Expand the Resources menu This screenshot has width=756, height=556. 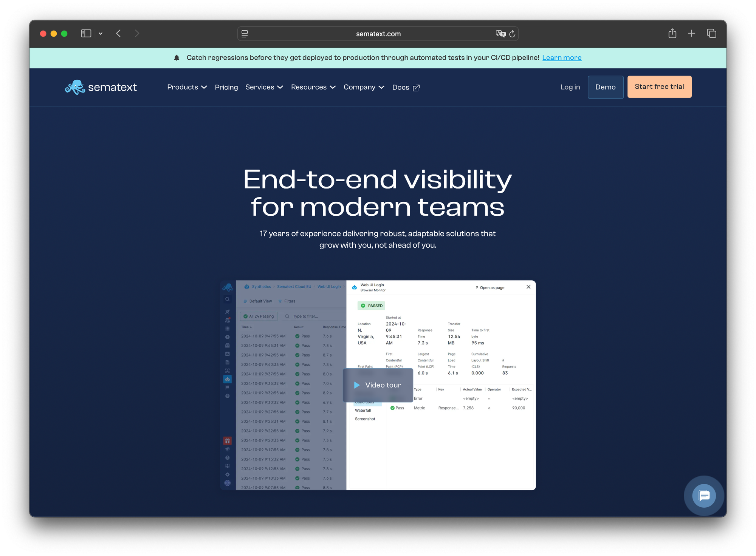[x=313, y=87]
